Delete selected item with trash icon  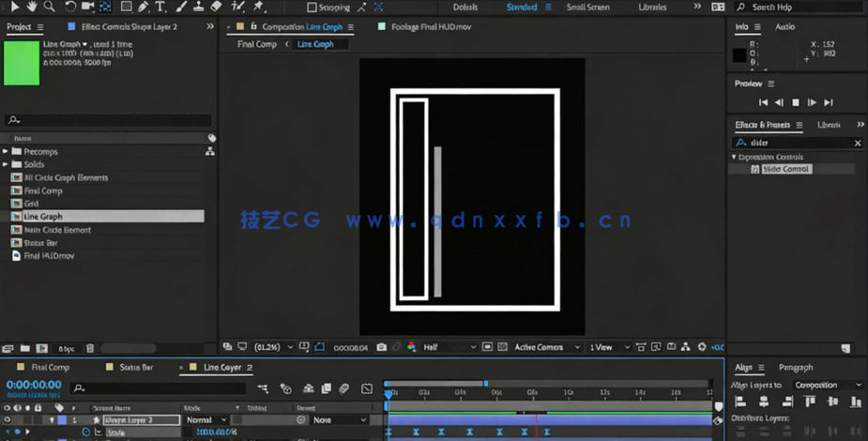(89, 349)
